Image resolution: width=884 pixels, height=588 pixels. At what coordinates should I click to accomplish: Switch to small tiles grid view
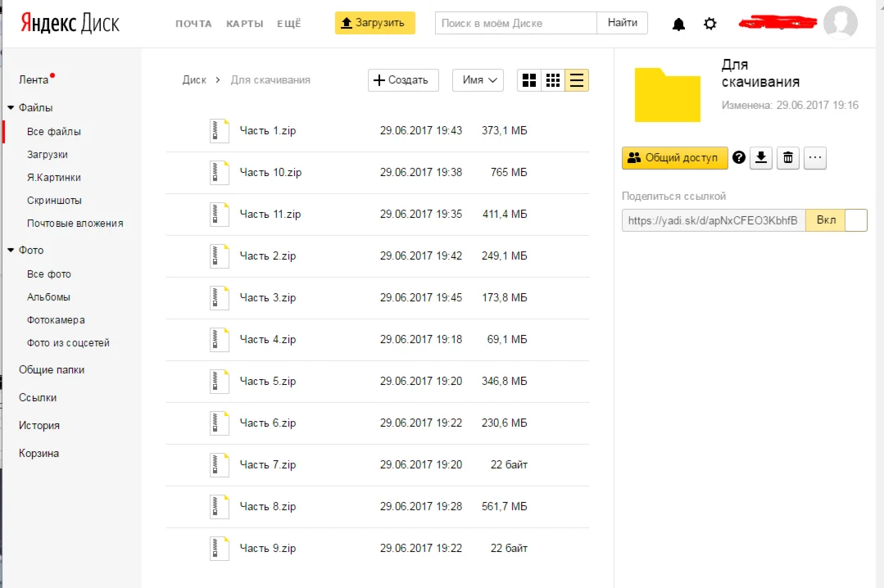[553, 80]
